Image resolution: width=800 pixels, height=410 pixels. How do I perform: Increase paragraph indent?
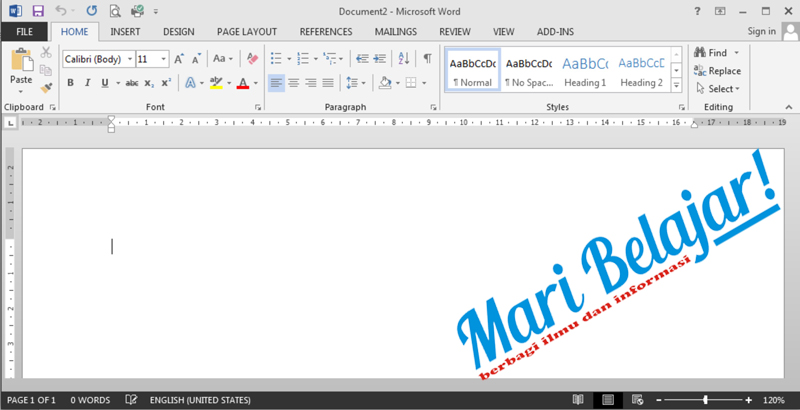380,59
